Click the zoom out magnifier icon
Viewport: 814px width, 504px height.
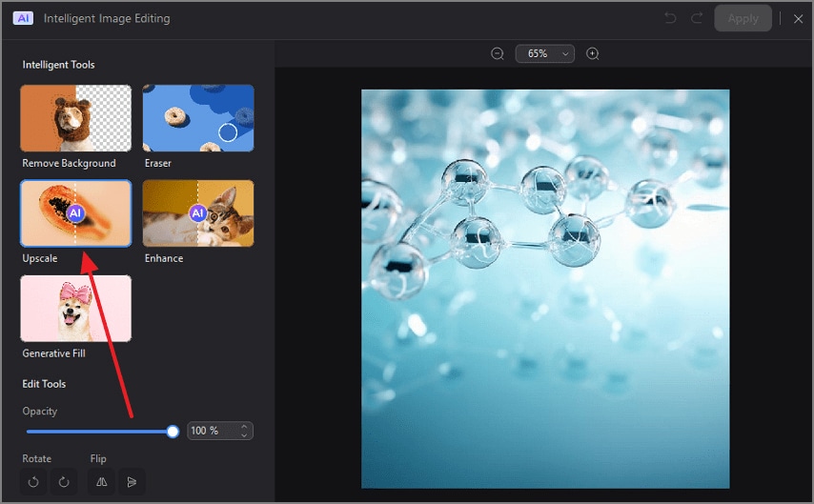pyautogui.click(x=498, y=53)
